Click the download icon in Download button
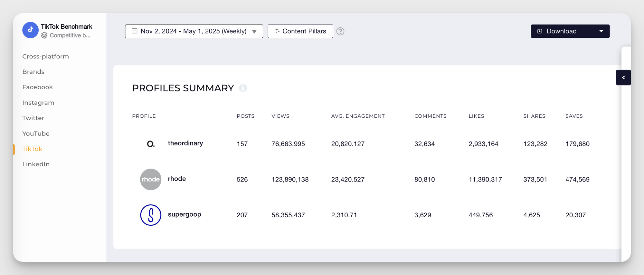 point(540,31)
